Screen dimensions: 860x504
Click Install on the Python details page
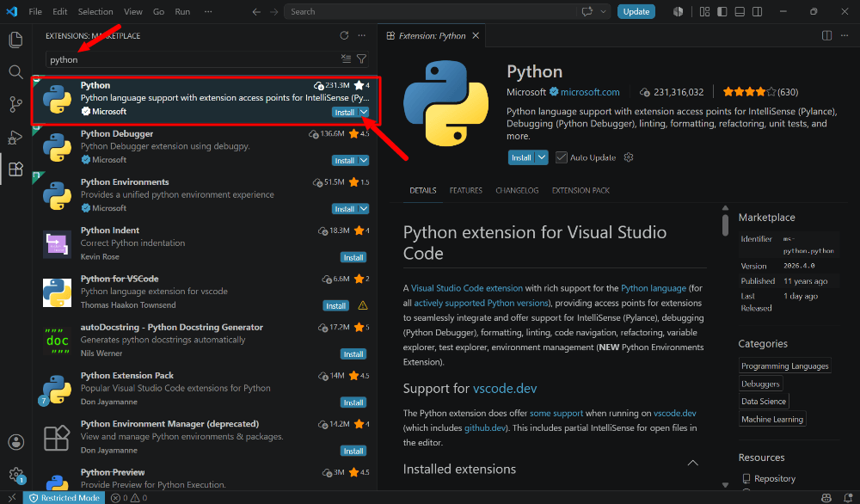coord(522,157)
